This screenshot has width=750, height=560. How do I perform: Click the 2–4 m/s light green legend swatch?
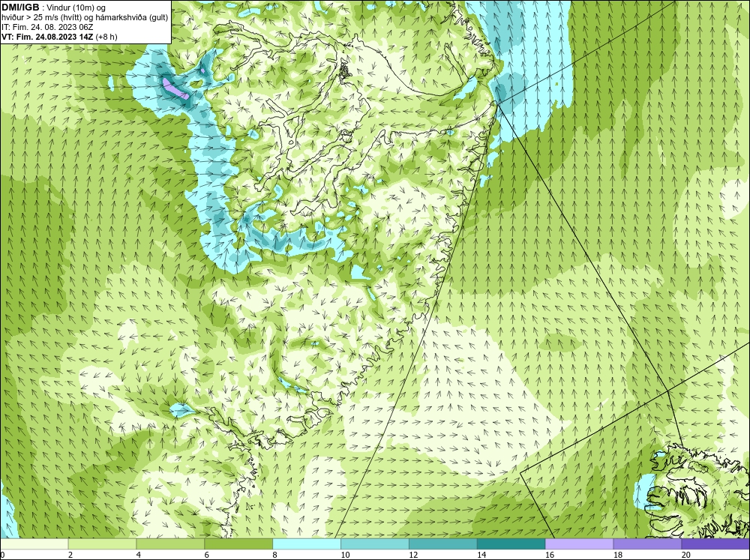point(102,544)
